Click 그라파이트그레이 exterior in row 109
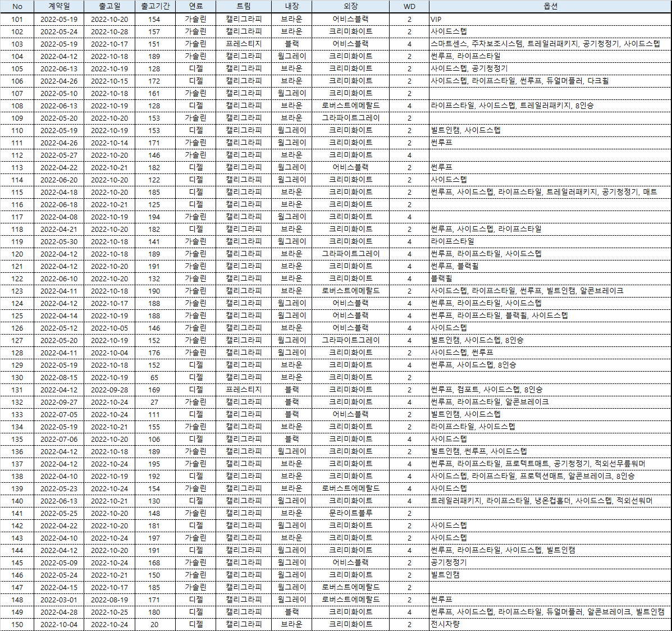Image resolution: width=672 pixels, height=631 pixels. [350, 118]
